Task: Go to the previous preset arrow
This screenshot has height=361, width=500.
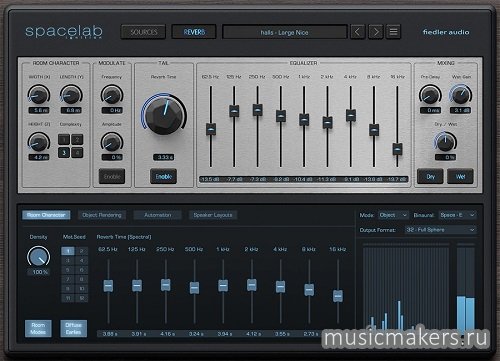Action: (x=357, y=32)
